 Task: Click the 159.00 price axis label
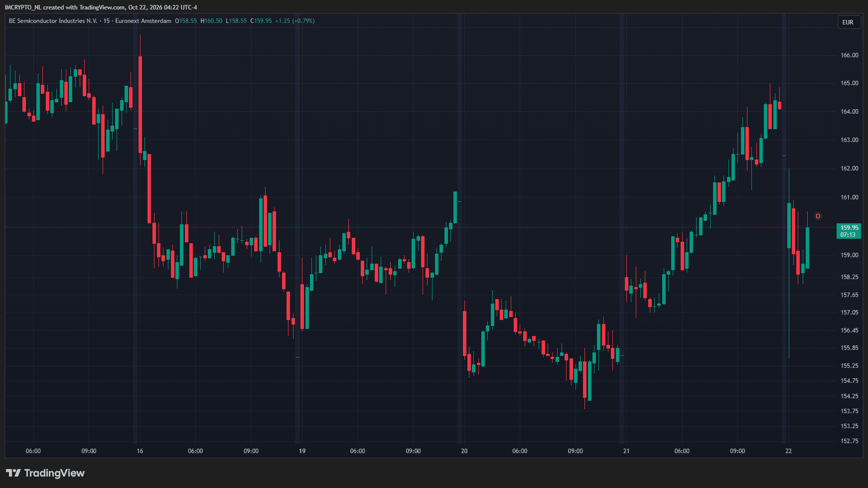[850, 255]
